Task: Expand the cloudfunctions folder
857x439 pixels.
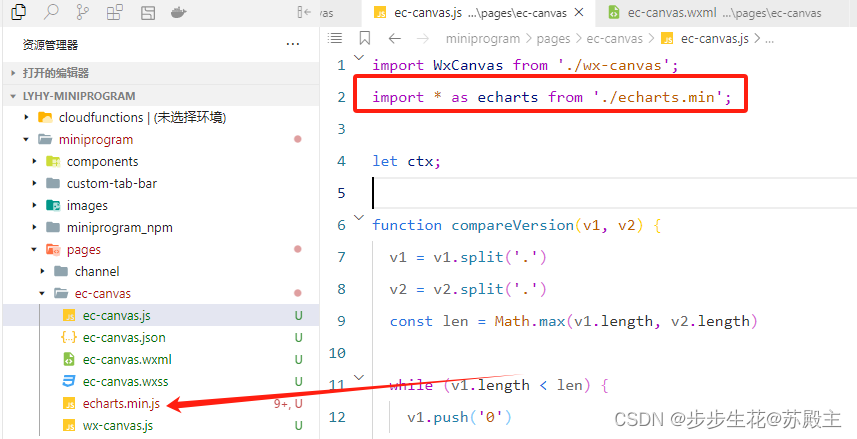Action: (26, 118)
